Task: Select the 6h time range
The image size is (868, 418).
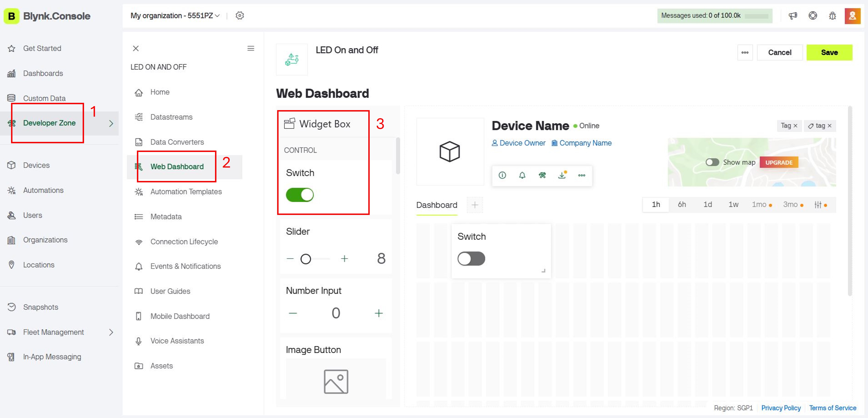Action: pos(682,205)
